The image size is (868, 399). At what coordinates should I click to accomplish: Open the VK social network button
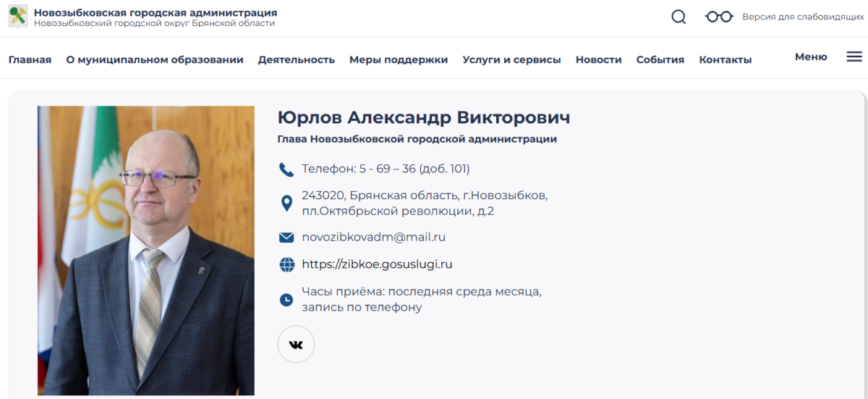coord(296,344)
